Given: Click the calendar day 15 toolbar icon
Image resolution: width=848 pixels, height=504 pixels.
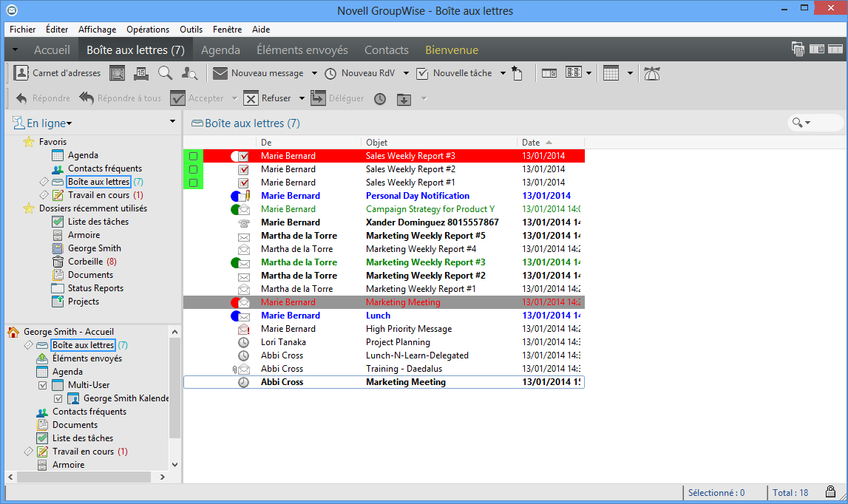Looking at the screenshot, I should click(141, 73).
